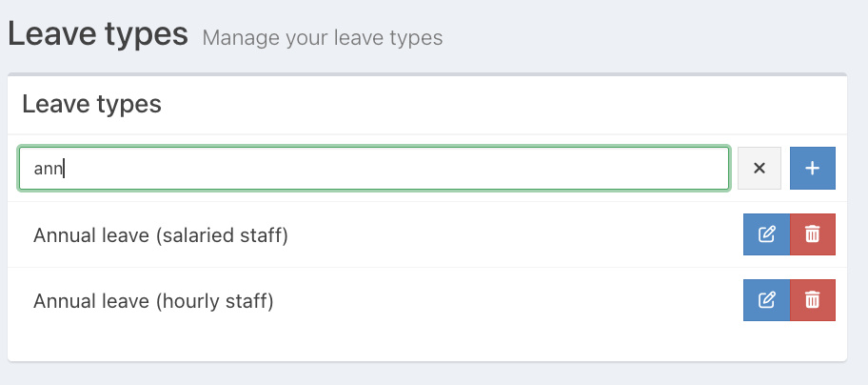Select the Annual leave (salaried staff) label
The width and height of the screenshot is (868, 385).
160,234
